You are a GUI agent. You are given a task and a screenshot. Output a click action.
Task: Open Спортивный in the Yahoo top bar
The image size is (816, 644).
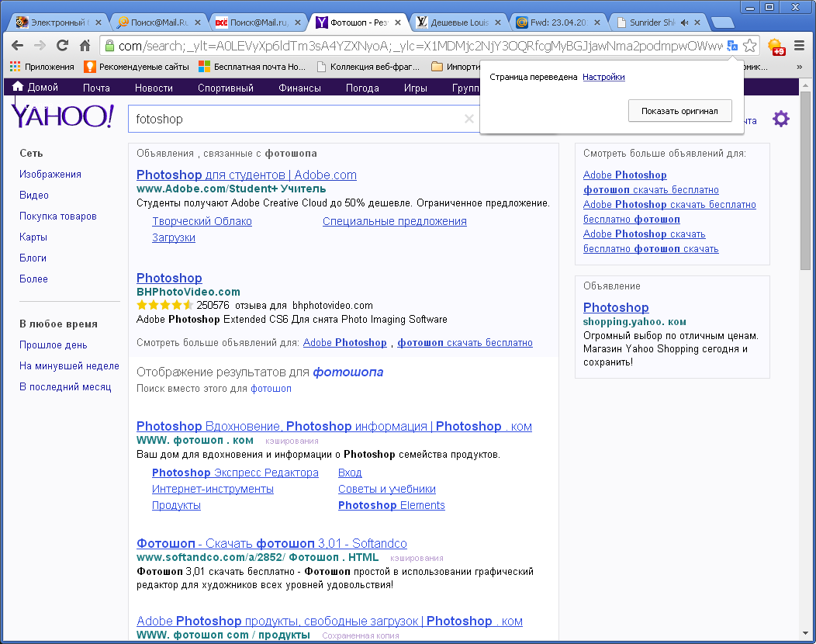click(x=226, y=88)
